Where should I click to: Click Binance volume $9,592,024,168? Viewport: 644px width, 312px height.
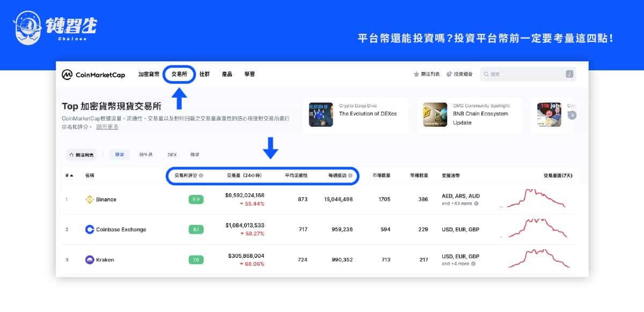[245, 195]
